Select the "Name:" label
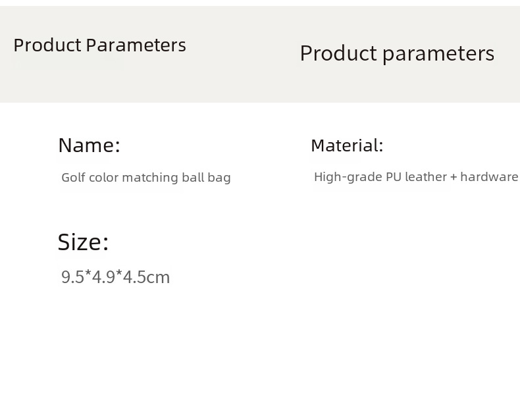This screenshot has height=420, width=520. pyautogui.click(x=89, y=145)
